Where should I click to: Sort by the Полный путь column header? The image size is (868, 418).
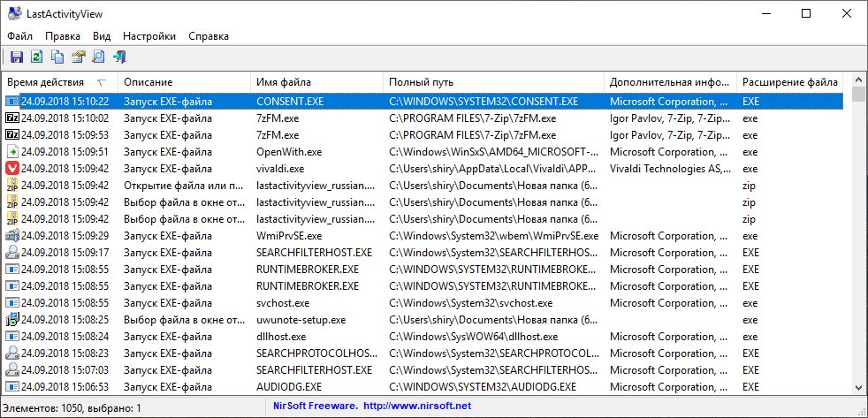tap(493, 82)
